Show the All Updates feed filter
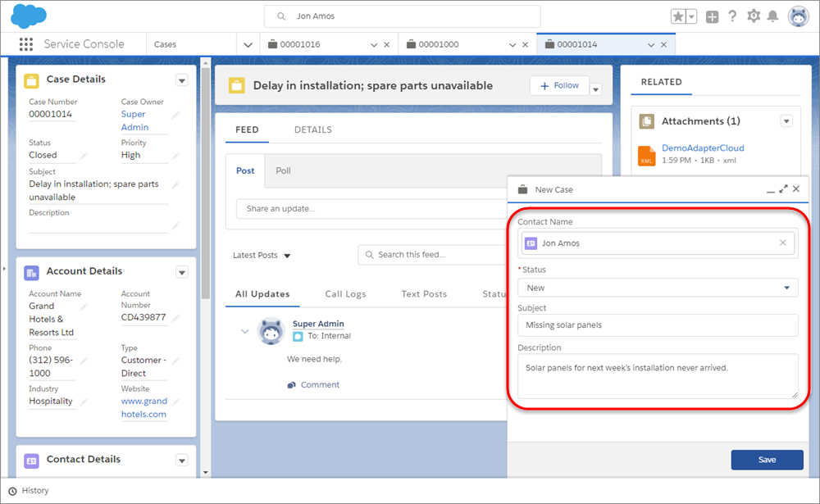Viewport: 820px width, 504px height. 262,294
